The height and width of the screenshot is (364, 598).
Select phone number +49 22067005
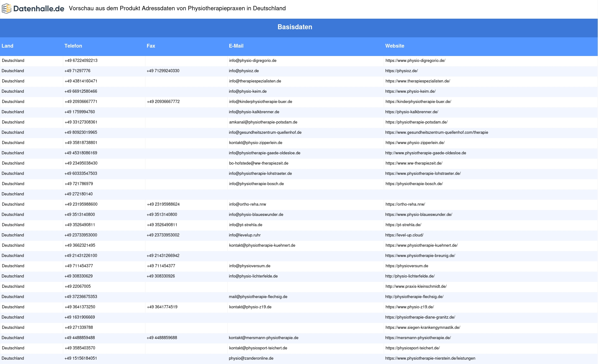[x=78, y=287]
